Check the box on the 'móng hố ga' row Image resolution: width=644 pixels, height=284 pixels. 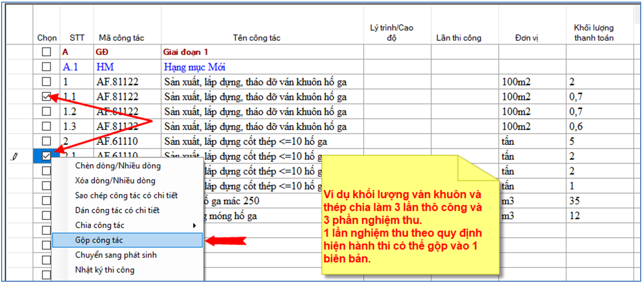click(46, 215)
